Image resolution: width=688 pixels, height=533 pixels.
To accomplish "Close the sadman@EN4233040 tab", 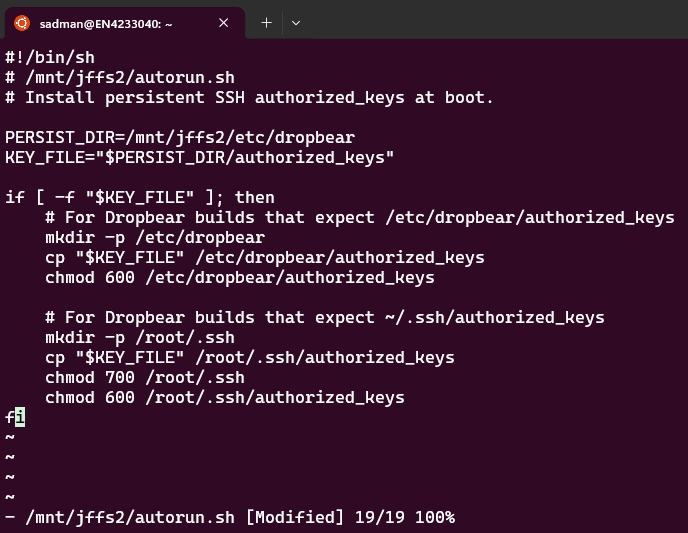I will coord(224,22).
